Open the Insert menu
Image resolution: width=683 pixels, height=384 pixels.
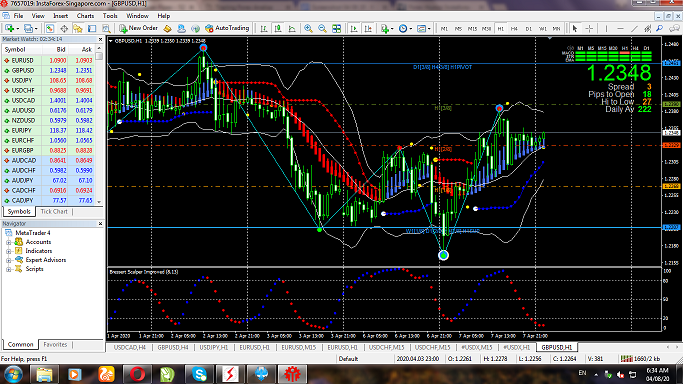pyautogui.click(x=61, y=16)
